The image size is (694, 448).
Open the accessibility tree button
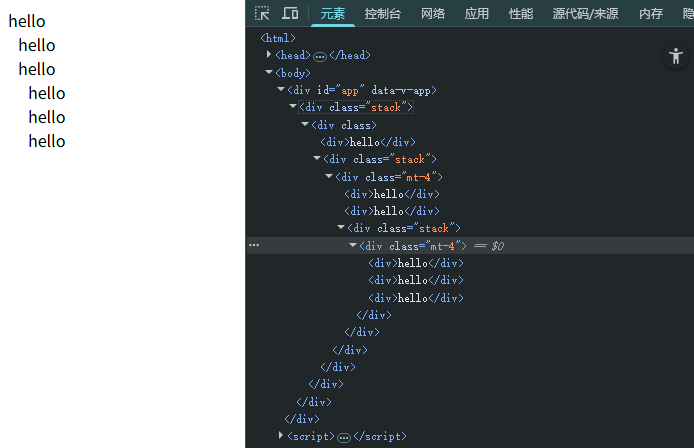pyautogui.click(x=675, y=56)
